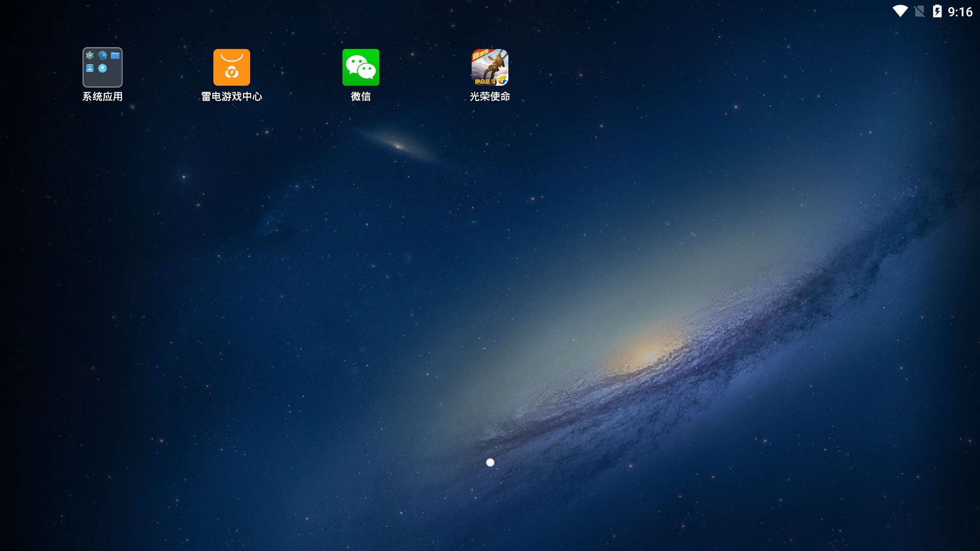The image size is (980, 551).
Task: Click the contacts mini icon in folder
Action: pyautogui.click(x=90, y=68)
